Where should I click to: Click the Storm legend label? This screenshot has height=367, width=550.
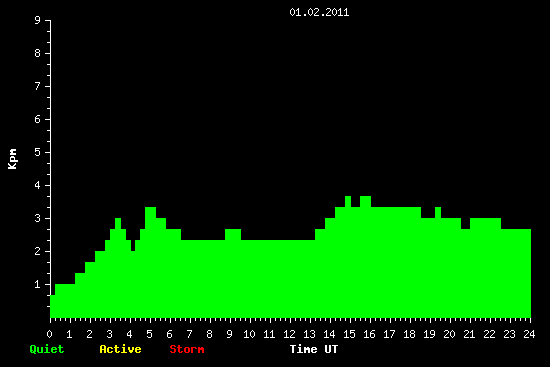[187, 349]
